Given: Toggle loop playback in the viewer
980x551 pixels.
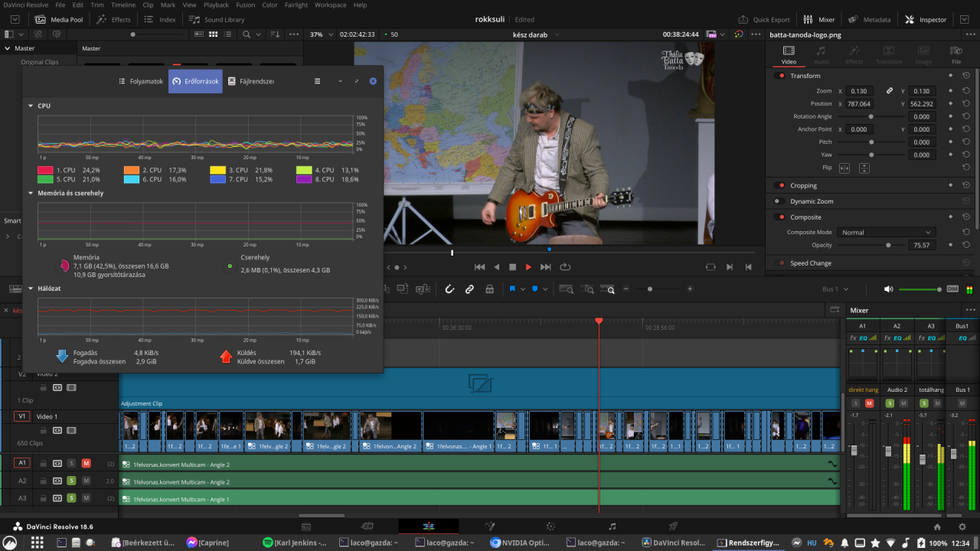Looking at the screenshot, I should coord(566,267).
